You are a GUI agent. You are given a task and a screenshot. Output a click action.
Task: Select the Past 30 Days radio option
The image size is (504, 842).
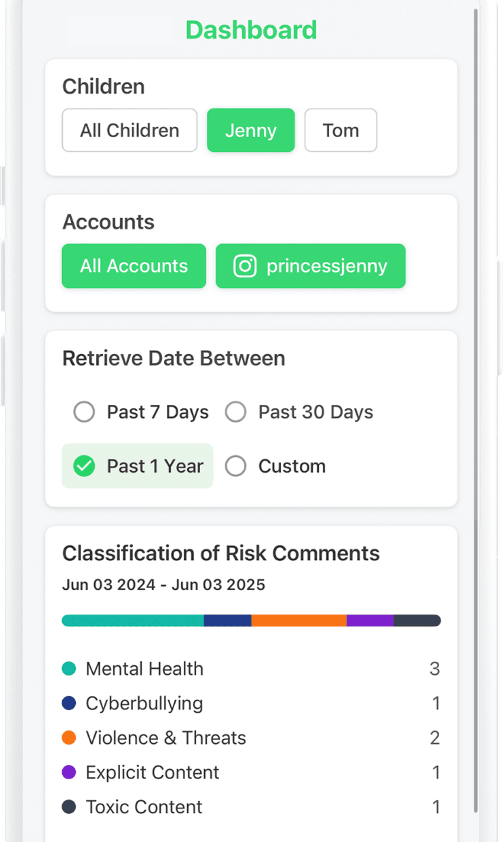(236, 412)
